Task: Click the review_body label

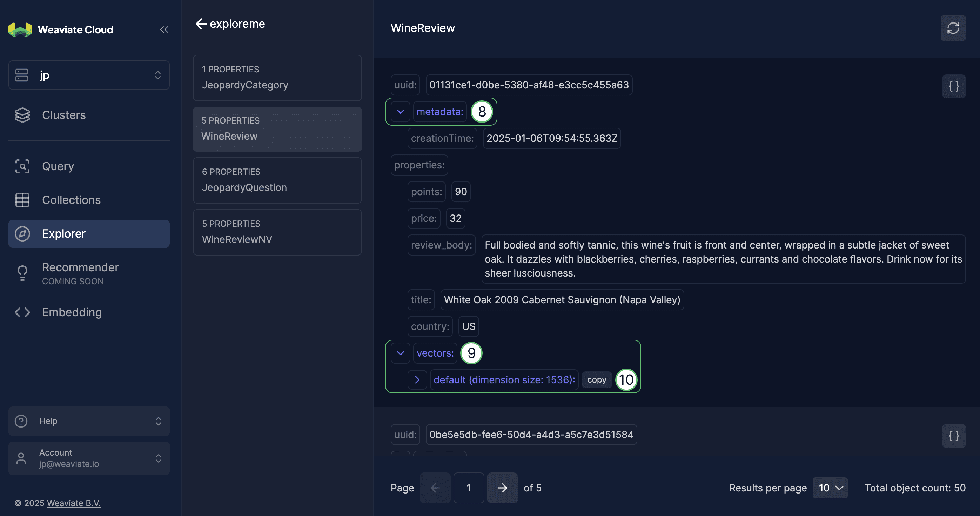Action: pyautogui.click(x=441, y=245)
